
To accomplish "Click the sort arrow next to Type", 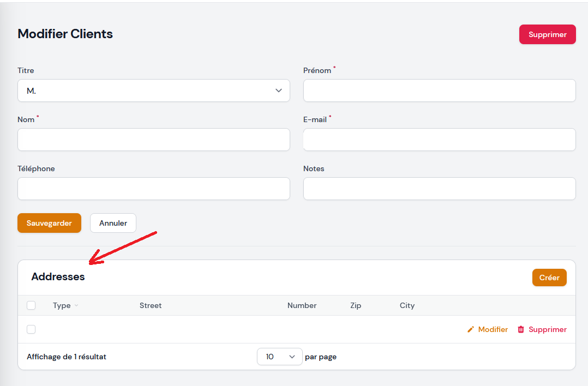I will tap(76, 306).
